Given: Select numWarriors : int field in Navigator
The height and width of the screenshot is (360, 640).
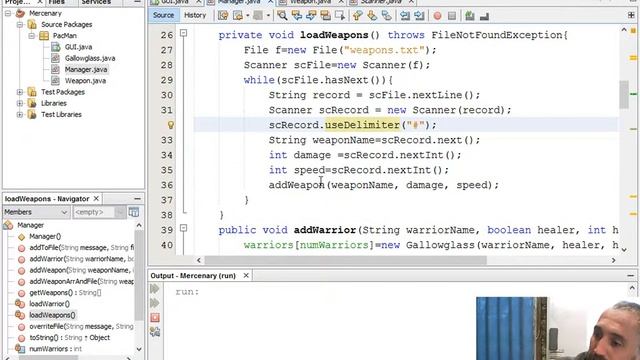Looking at the screenshot, I should pos(56,349).
